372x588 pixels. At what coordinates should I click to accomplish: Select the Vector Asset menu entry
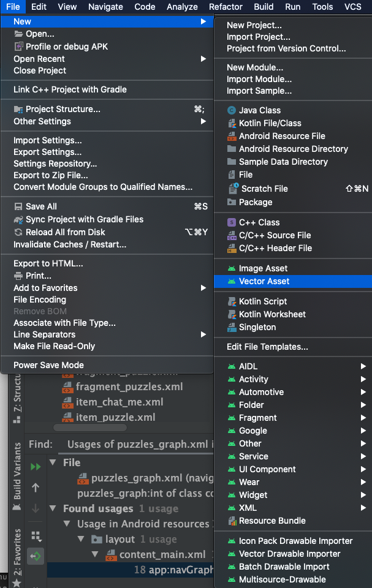click(264, 281)
